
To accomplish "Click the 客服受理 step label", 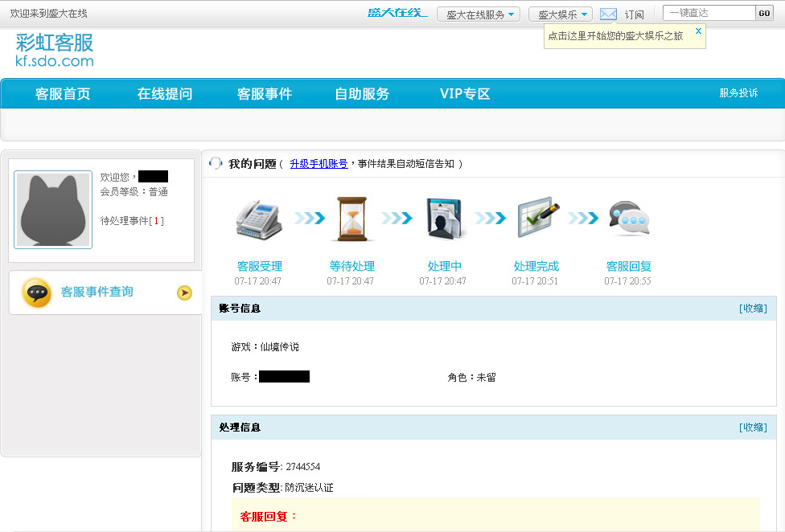I will (x=259, y=266).
